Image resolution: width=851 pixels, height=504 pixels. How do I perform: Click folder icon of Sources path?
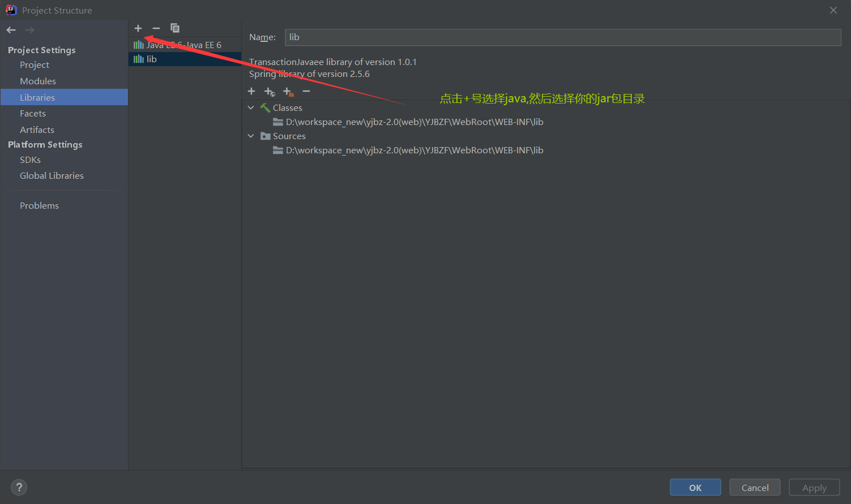[278, 150]
